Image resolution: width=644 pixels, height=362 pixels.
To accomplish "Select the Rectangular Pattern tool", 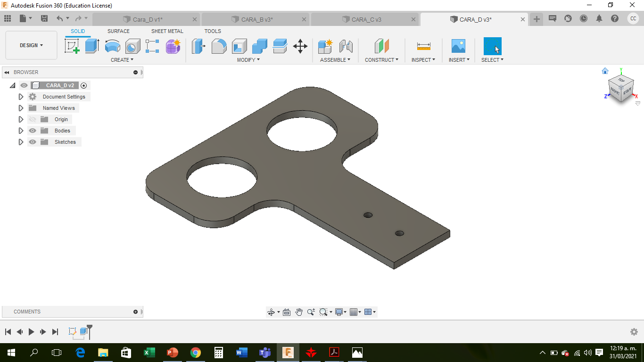I will coord(152,46).
